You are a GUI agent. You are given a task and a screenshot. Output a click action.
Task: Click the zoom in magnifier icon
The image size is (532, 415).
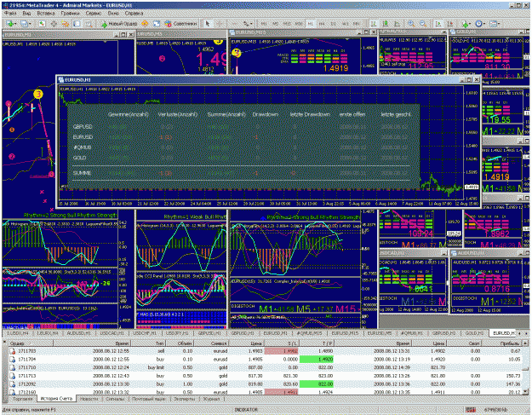coord(411,23)
